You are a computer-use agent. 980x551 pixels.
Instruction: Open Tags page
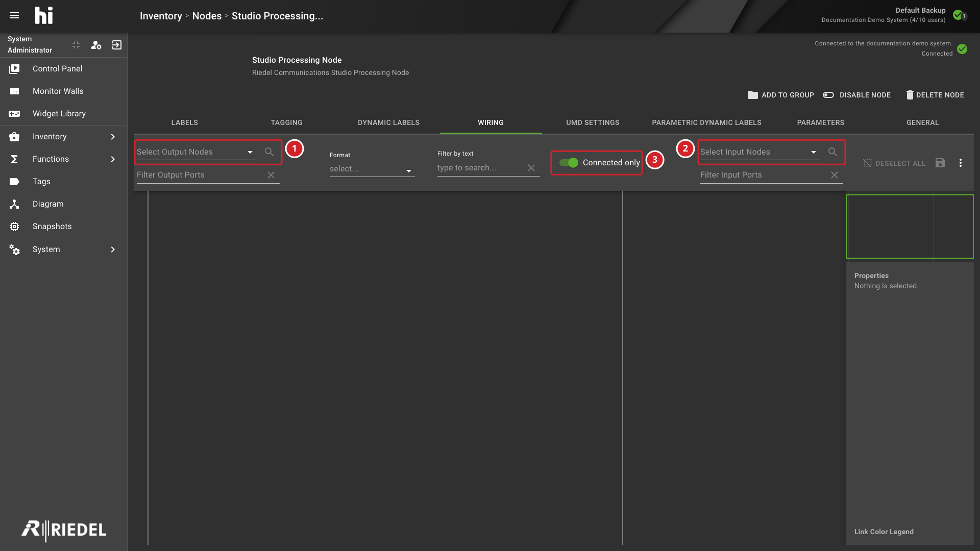coord(64,181)
